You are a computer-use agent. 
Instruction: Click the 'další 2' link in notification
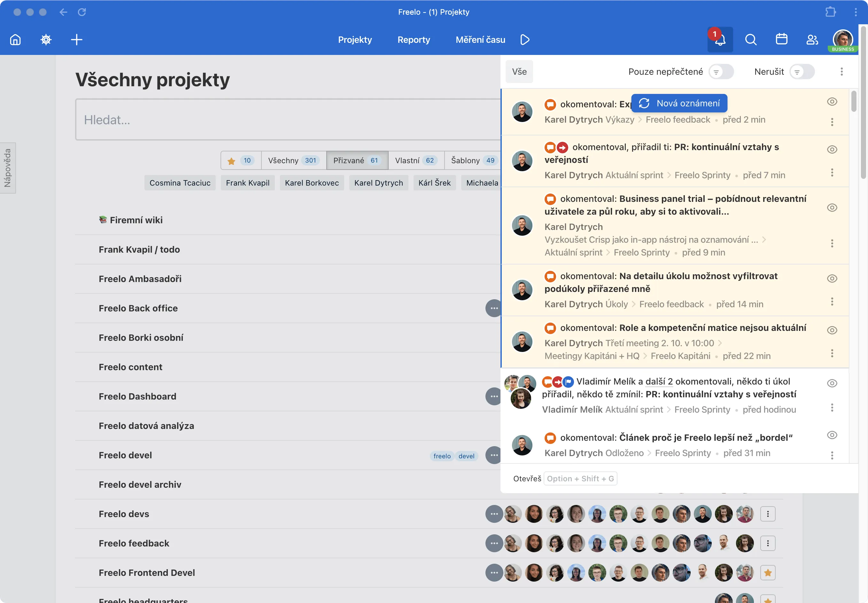pyautogui.click(x=659, y=382)
